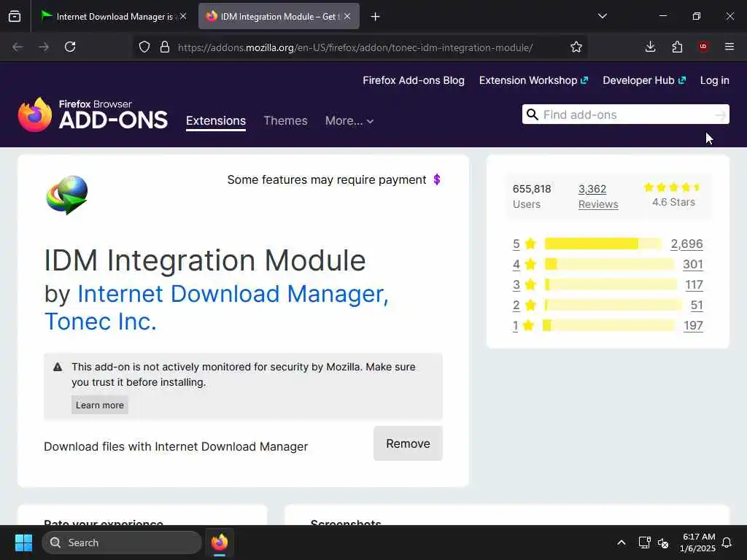List all tabs with the dropdown arrow
747x560 pixels.
[602, 16]
